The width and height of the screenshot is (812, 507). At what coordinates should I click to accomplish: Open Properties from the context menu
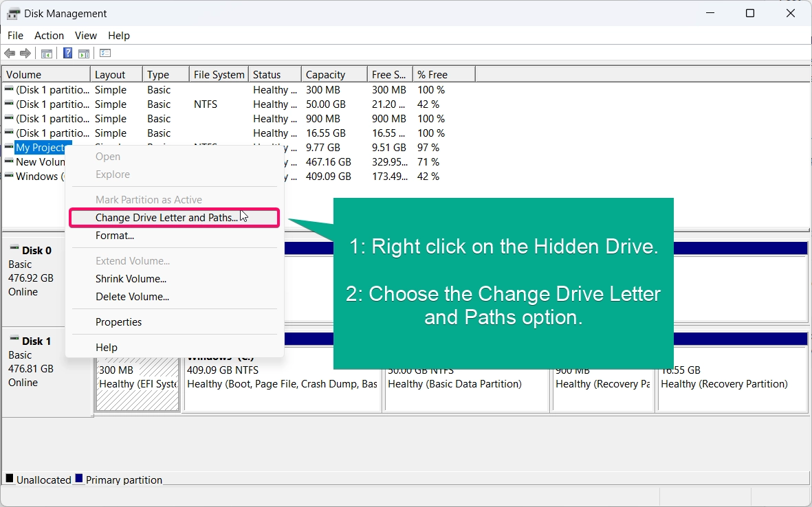click(175, 322)
